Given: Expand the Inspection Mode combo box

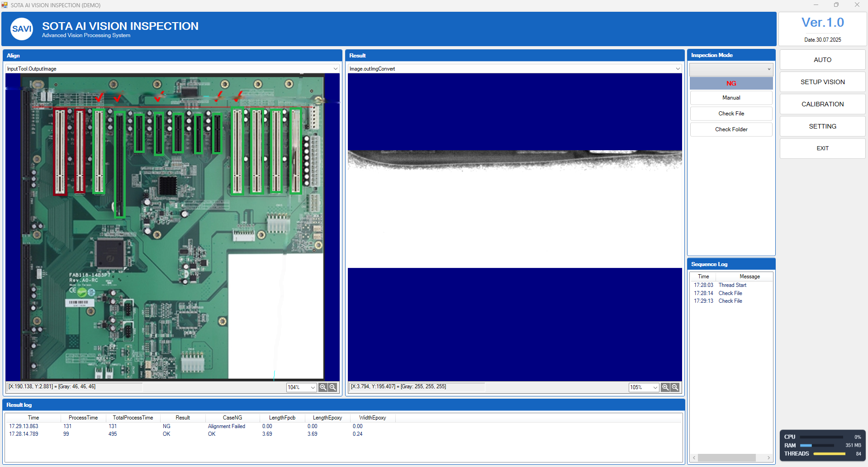Looking at the screenshot, I should 731,69.
